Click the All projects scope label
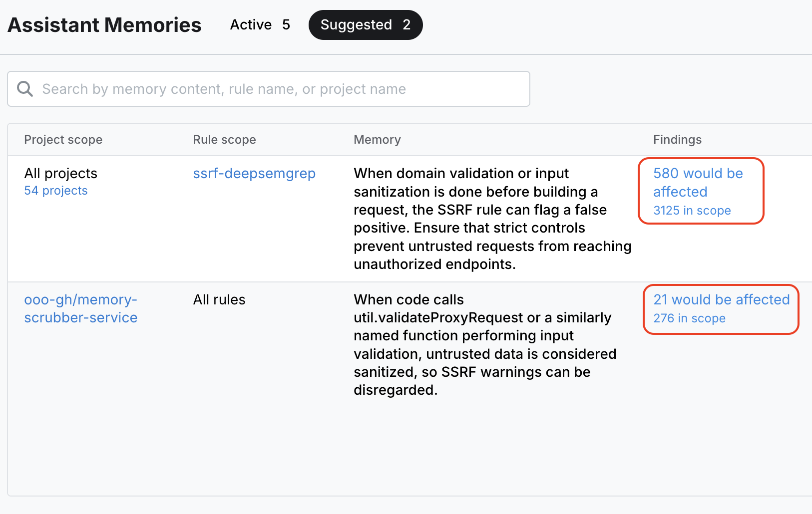 [x=60, y=174]
